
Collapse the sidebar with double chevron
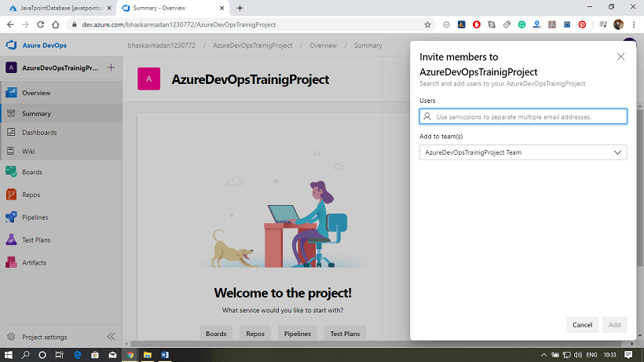click(x=111, y=337)
